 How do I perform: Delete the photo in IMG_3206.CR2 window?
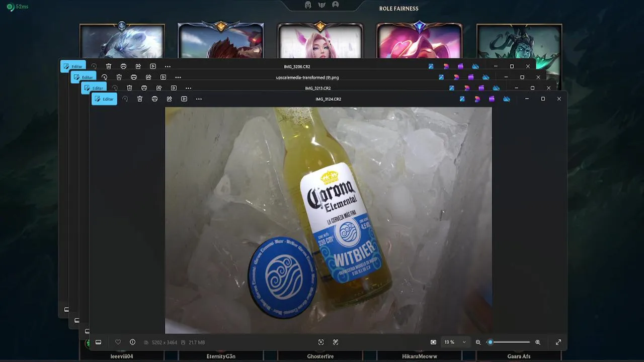click(x=109, y=66)
